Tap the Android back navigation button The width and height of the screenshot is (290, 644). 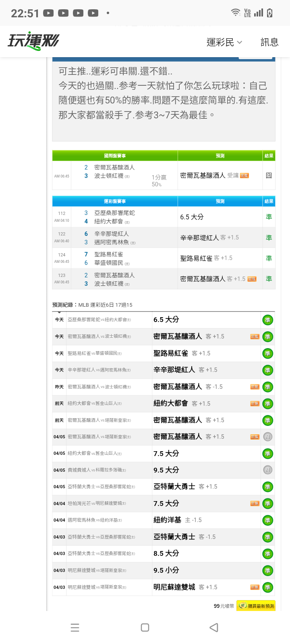pos(214,627)
